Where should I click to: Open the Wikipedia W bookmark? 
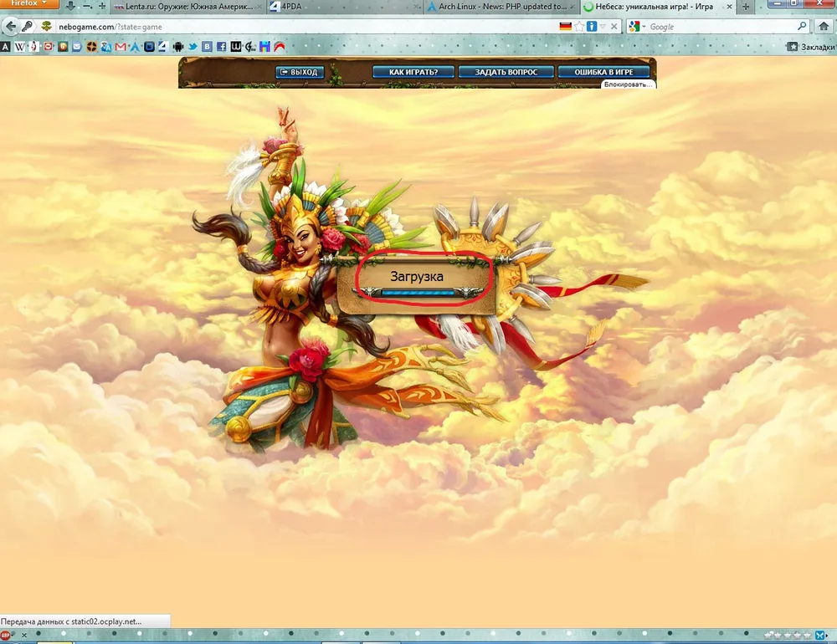click(x=20, y=47)
